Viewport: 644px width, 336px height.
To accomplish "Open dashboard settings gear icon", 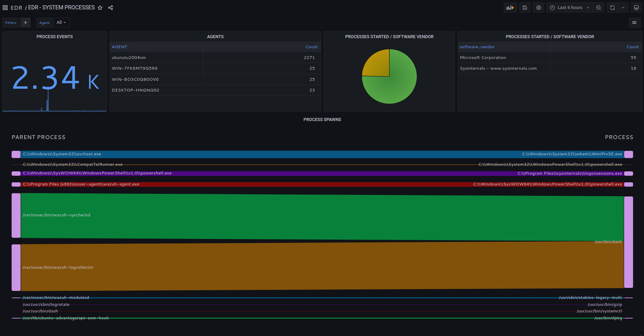I will 539,8.
